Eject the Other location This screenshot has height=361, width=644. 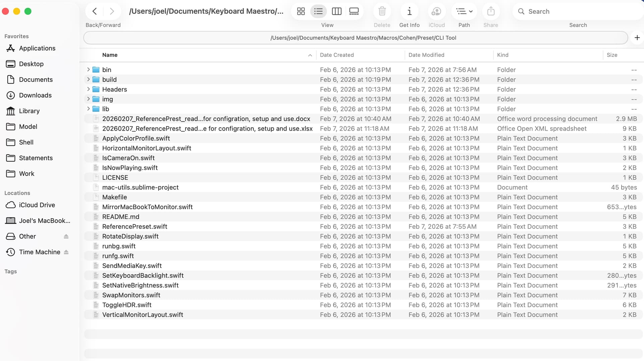click(x=66, y=236)
